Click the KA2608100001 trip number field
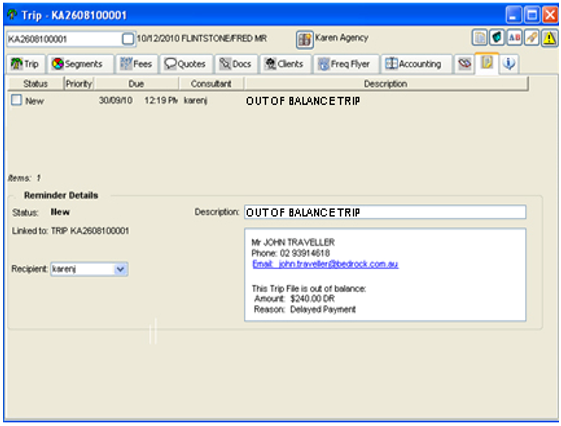 [64, 39]
